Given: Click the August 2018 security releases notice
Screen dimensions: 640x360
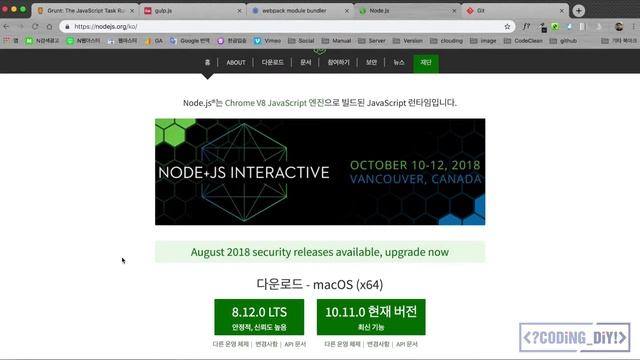Looking at the screenshot, I should click(x=320, y=252).
